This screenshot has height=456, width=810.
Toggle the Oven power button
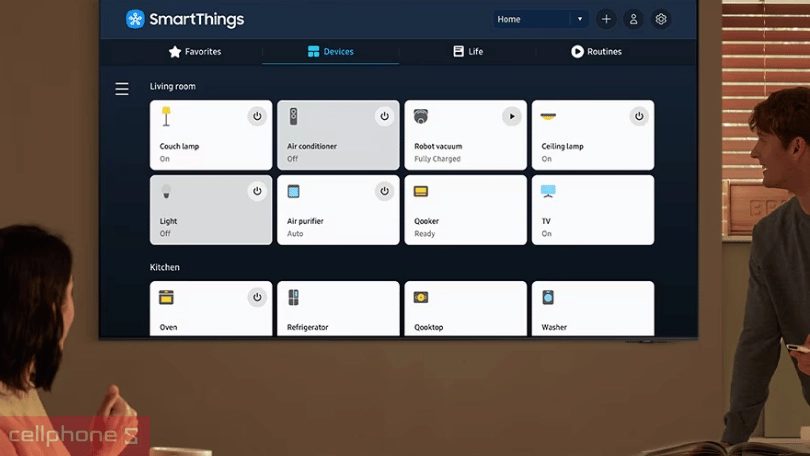[257, 297]
